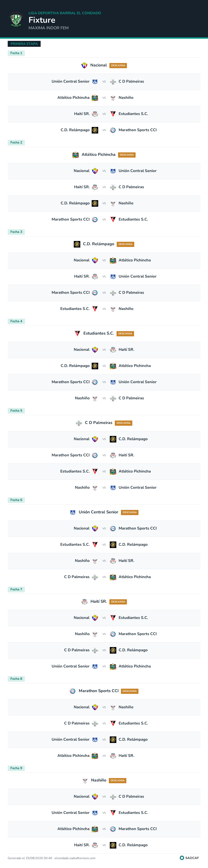Click the DESCANSA badge next to Nacional
The width and height of the screenshot is (208, 868).
pos(118,66)
